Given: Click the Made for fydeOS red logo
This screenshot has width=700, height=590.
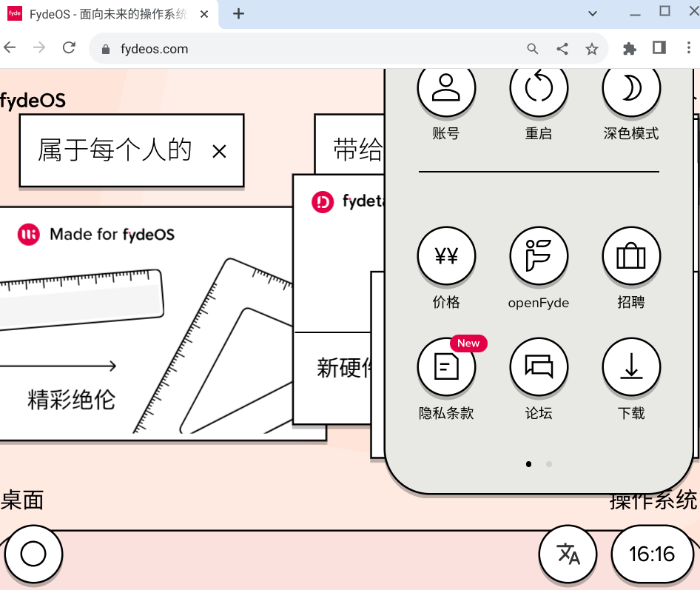Looking at the screenshot, I should point(29,235).
